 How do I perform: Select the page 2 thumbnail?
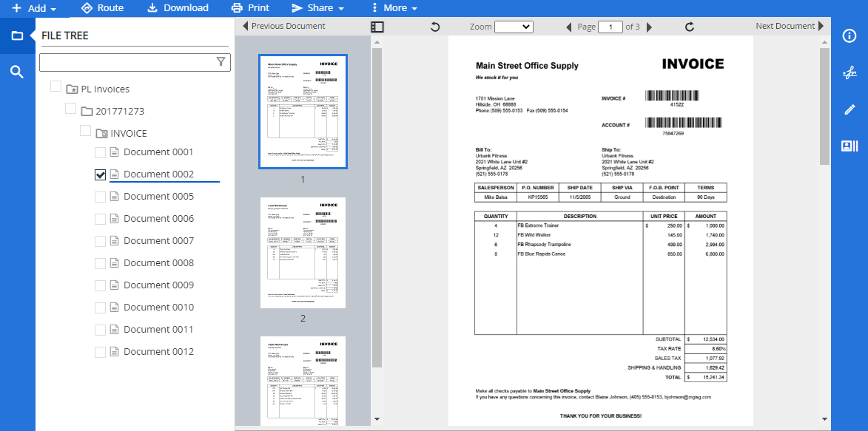point(303,253)
